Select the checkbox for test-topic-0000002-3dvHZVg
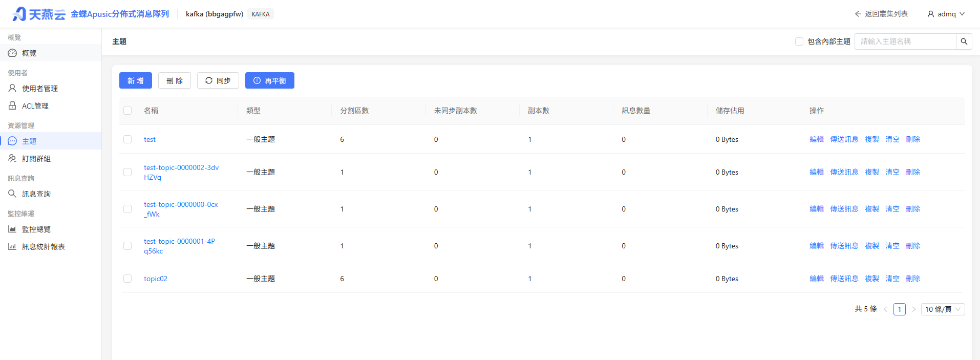Viewport: 980px width, 360px height. [127, 172]
